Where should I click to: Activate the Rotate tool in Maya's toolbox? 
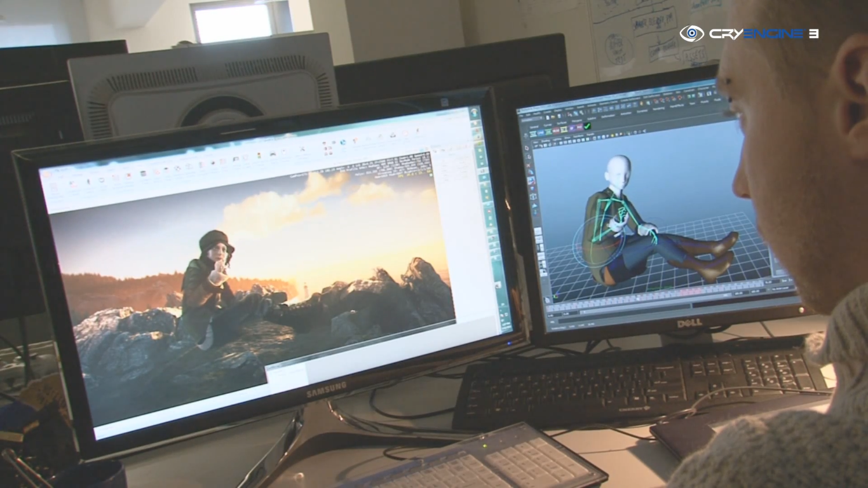[x=531, y=180]
